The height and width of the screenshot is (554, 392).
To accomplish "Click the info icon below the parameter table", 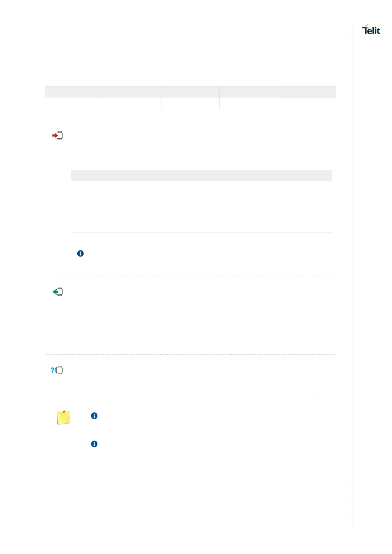I will tap(80, 253).
